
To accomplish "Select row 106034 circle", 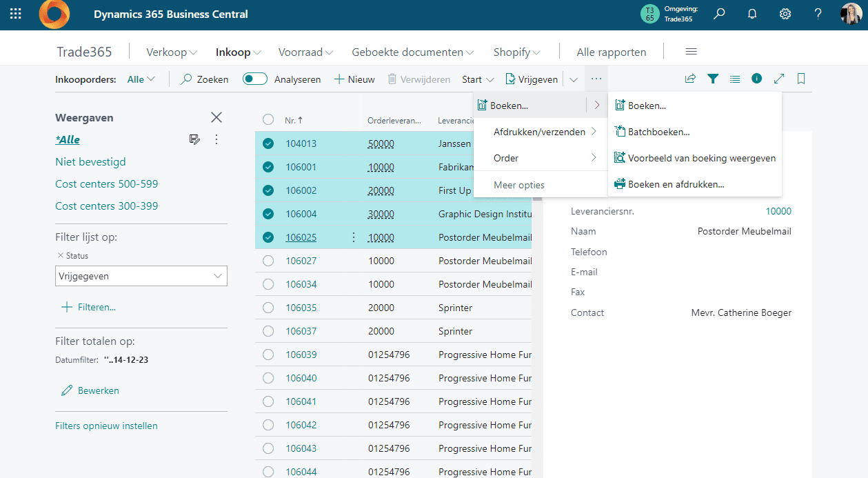I will click(268, 284).
